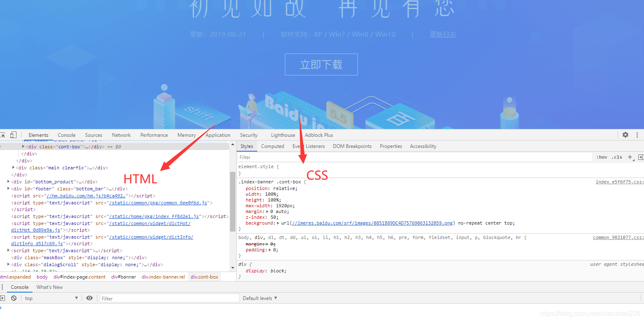Expand the background shorthand property
The image size is (644, 321).
(x=278, y=223)
